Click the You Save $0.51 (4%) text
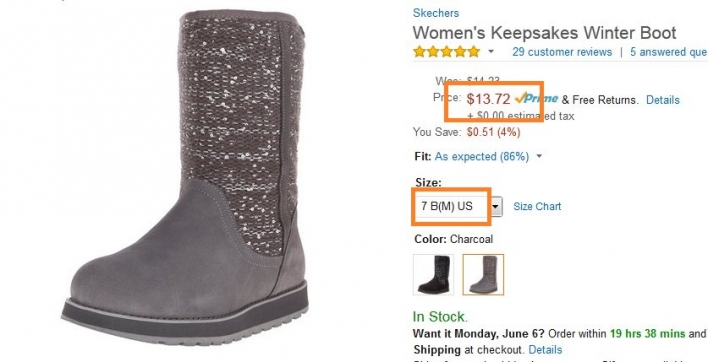708x362 pixels. click(x=466, y=132)
